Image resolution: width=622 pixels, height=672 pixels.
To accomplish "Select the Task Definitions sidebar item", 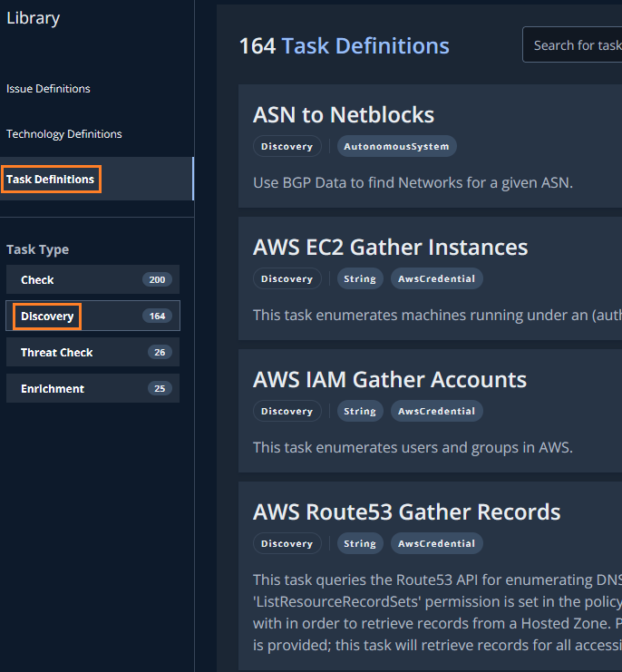I will click(x=51, y=180).
